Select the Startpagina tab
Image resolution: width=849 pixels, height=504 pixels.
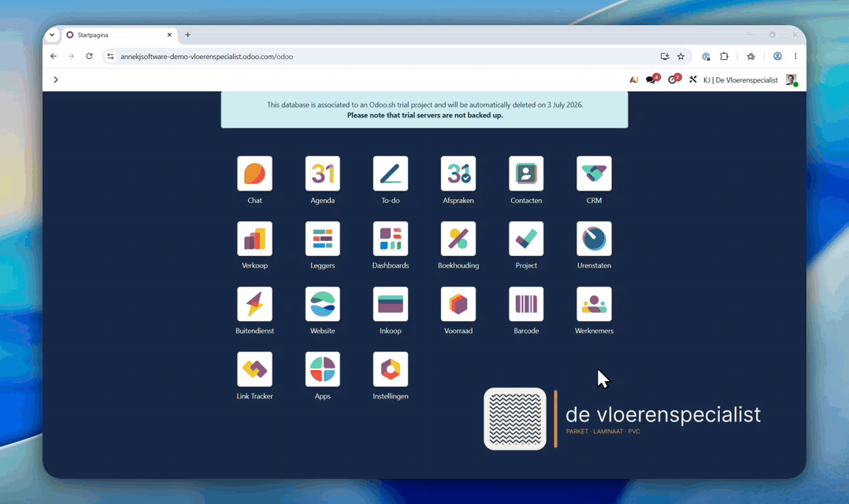point(119,35)
